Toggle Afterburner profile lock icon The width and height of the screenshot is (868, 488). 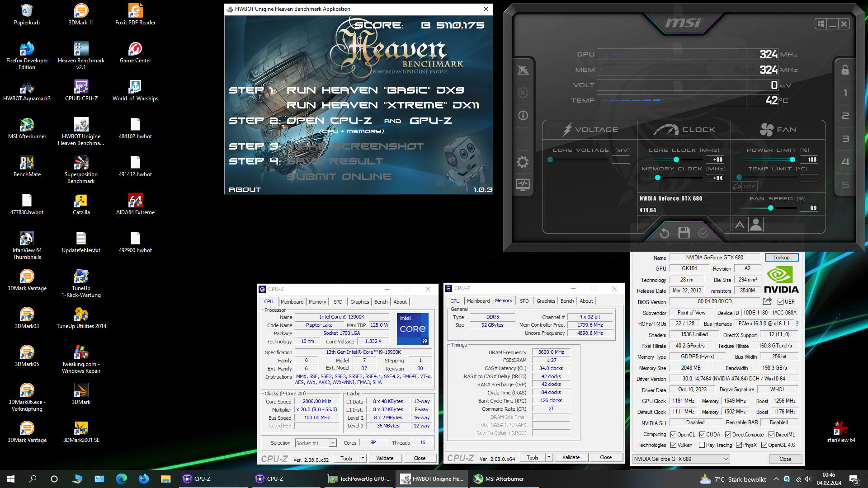click(x=845, y=70)
